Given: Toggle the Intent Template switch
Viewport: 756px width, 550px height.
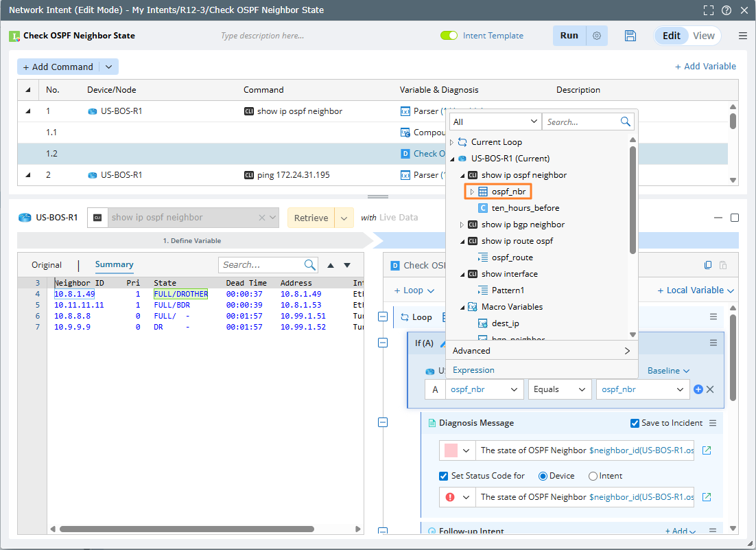Looking at the screenshot, I should (x=449, y=36).
